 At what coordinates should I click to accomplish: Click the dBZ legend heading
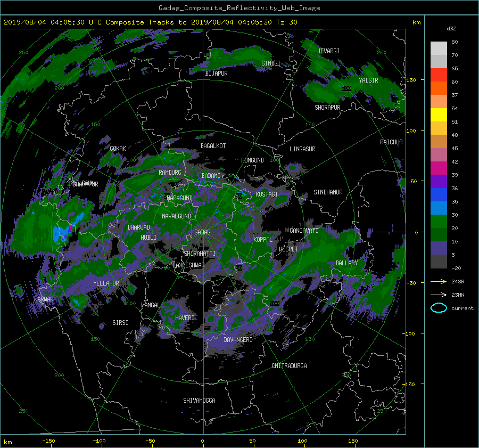click(451, 29)
